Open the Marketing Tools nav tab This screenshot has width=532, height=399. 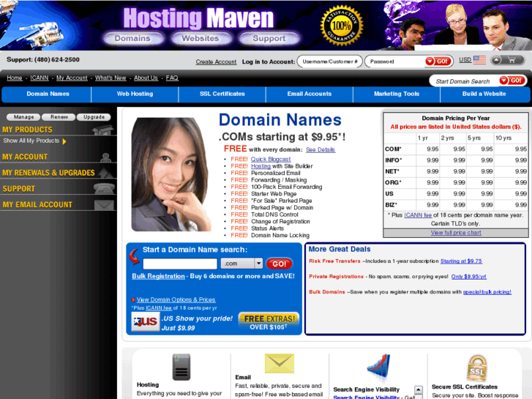(x=397, y=94)
